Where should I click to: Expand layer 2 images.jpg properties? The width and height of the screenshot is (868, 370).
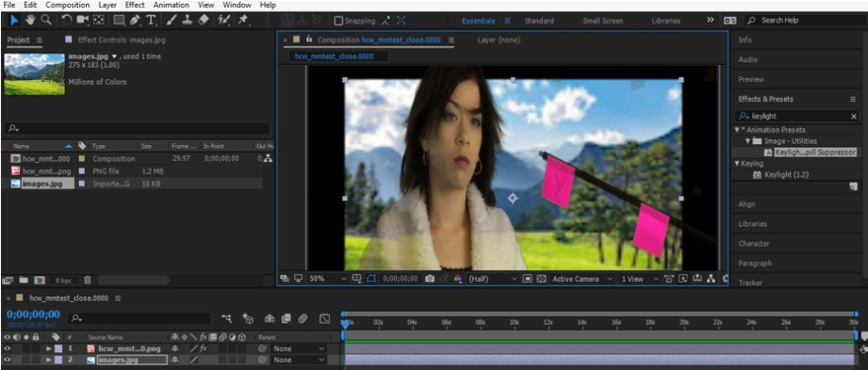pyautogui.click(x=49, y=360)
